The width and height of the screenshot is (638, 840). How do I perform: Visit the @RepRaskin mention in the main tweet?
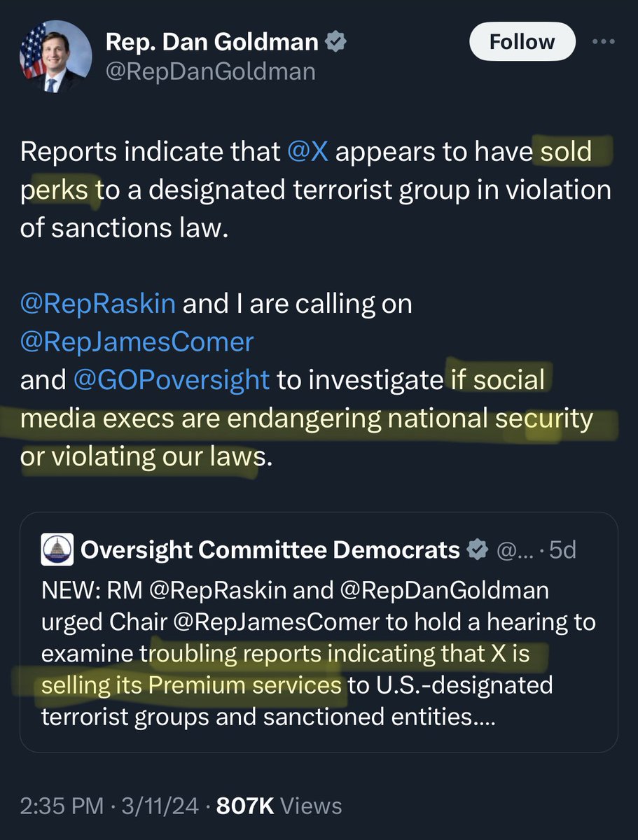(x=99, y=304)
